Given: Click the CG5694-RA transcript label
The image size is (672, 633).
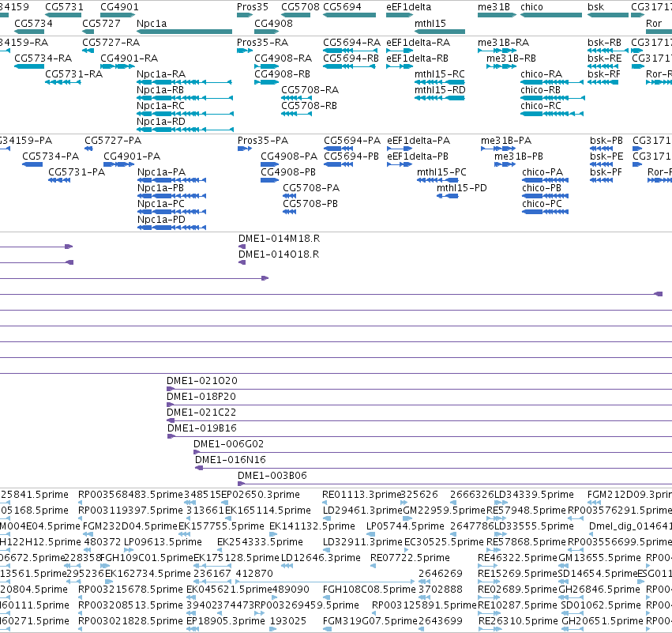Looking at the screenshot, I should [352, 43].
